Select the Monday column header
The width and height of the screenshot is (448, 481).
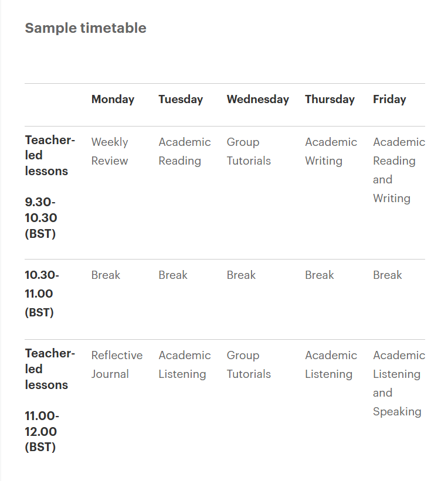pos(113,100)
